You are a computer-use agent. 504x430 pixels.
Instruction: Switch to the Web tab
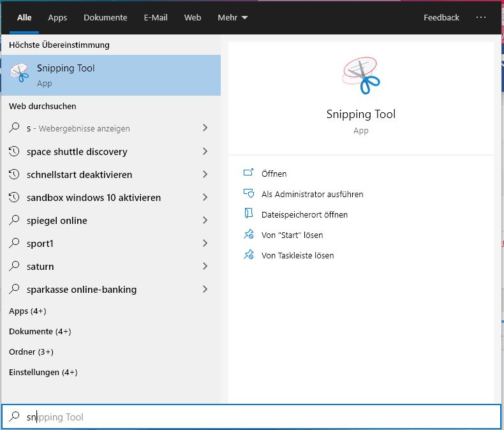point(193,17)
